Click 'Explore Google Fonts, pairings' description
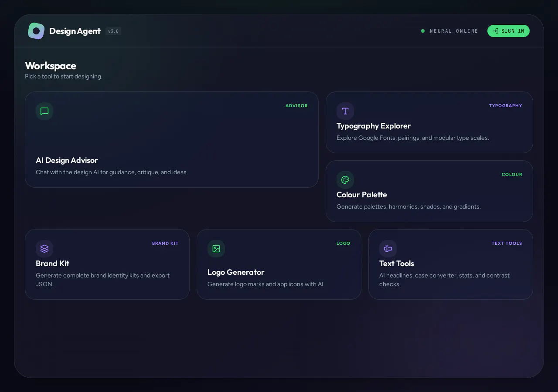558x392 pixels. [x=413, y=138]
